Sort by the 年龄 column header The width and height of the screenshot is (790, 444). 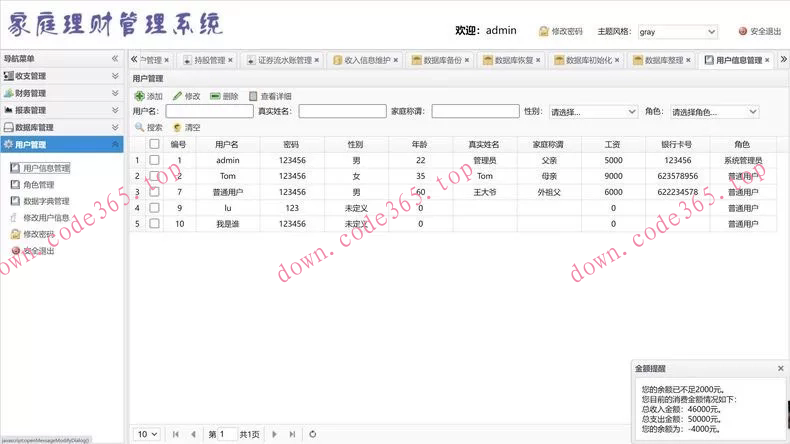[x=420, y=144]
